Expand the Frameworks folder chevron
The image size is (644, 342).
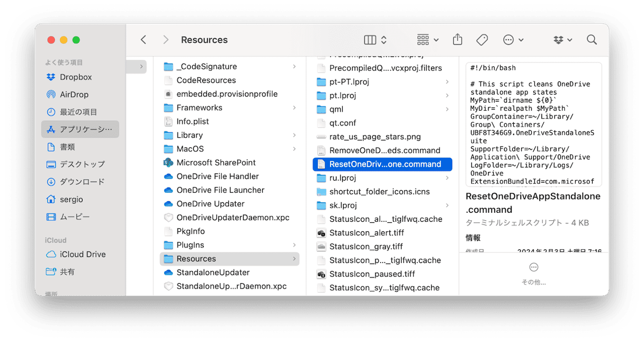[x=294, y=107]
